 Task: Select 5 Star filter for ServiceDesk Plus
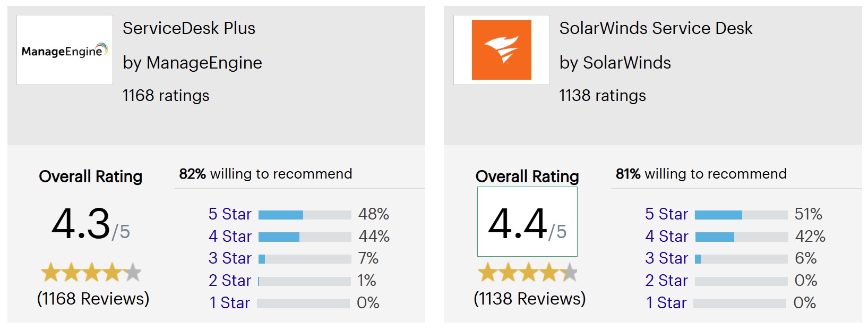[230, 214]
